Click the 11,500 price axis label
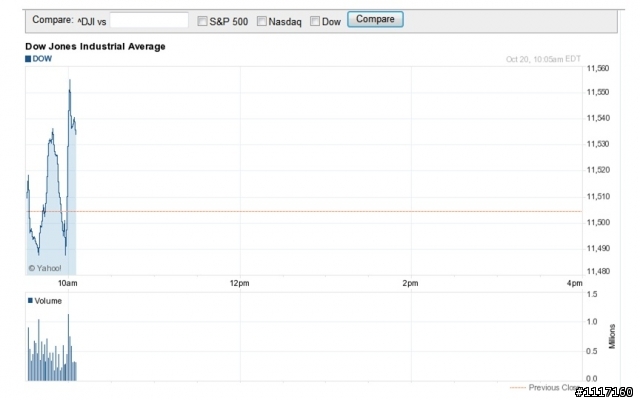This screenshot has width=640, height=400. click(x=598, y=222)
